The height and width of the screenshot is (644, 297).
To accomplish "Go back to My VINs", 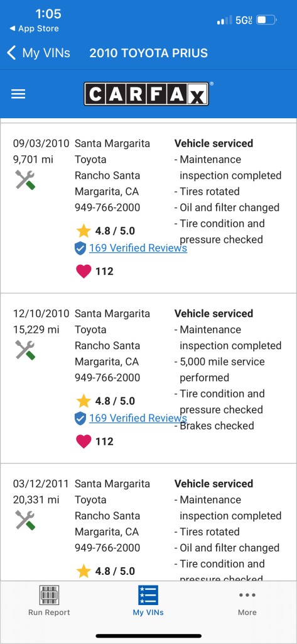I will [x=38, y=53].
